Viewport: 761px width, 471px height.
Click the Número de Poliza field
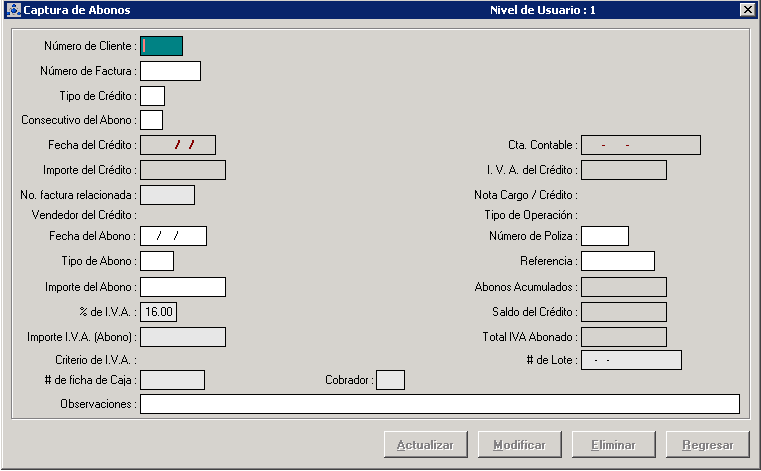pos(604,236)
